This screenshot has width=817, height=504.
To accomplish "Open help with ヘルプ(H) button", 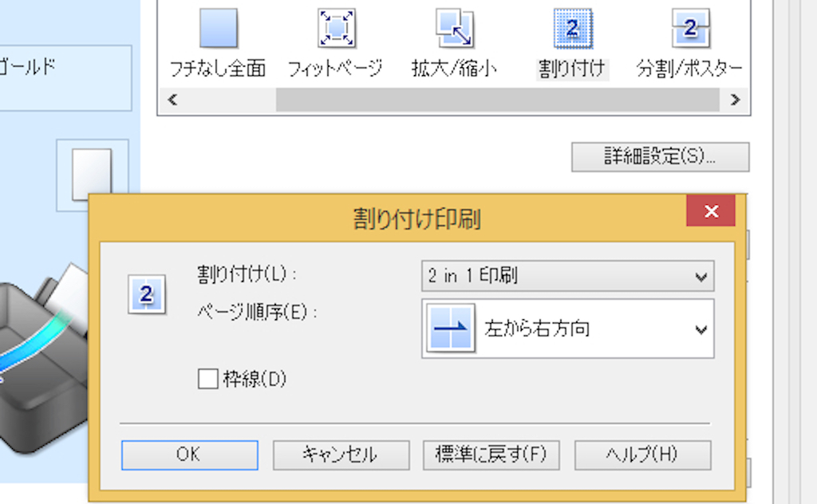I will [x=641, y=455].
